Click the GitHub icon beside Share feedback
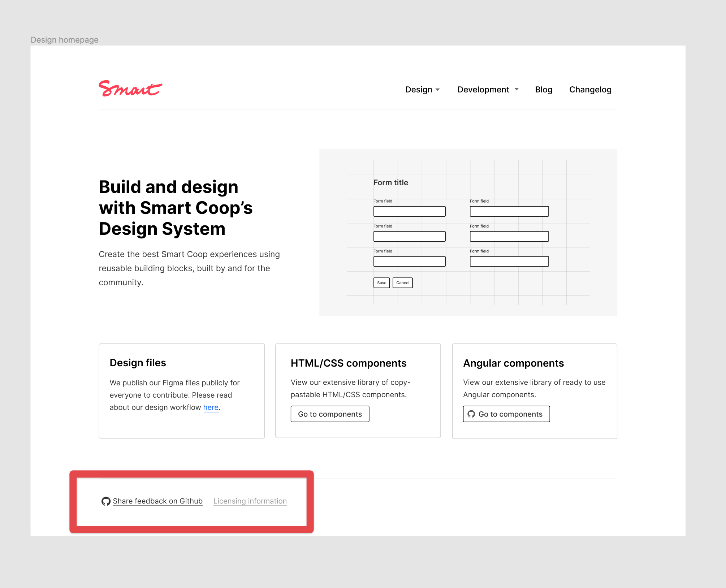Image resolution: width=726 pixels, height=588 pixels. (106, 501)
